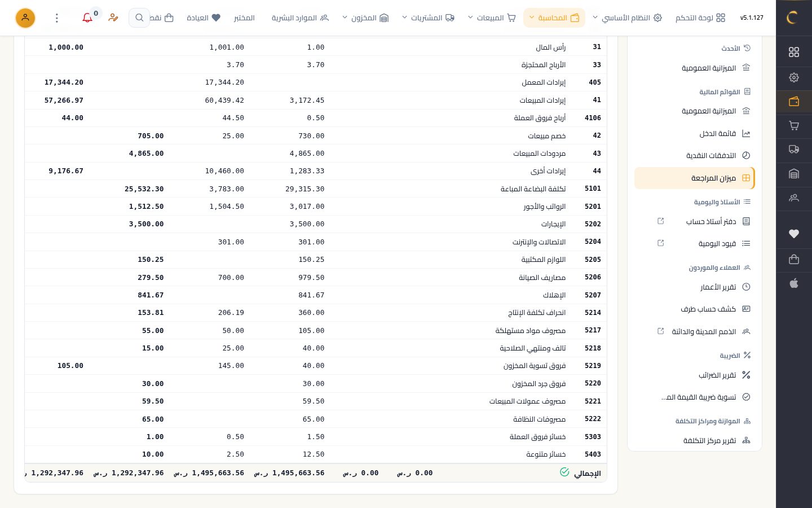Click the user avatar icon
The image size is (812, 508).
[25, 18]
